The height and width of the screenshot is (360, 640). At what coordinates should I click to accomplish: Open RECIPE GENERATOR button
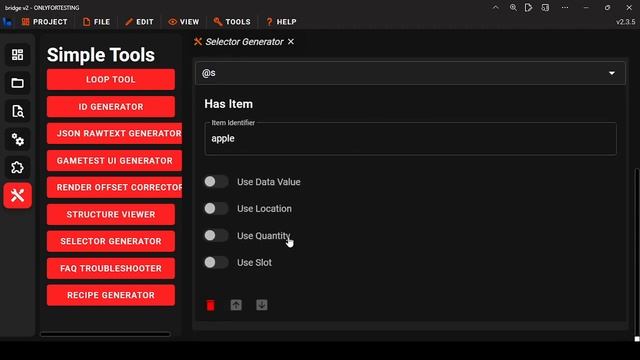click(111, 295)
